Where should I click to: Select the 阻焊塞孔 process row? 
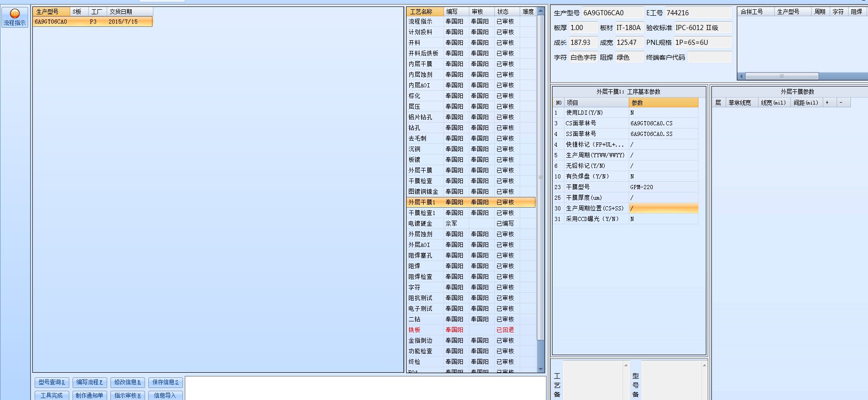471,256
